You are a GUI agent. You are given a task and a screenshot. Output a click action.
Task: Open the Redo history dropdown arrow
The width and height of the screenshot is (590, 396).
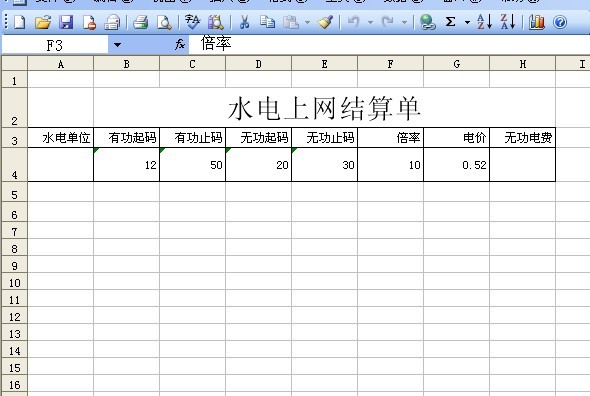point(404,22)
